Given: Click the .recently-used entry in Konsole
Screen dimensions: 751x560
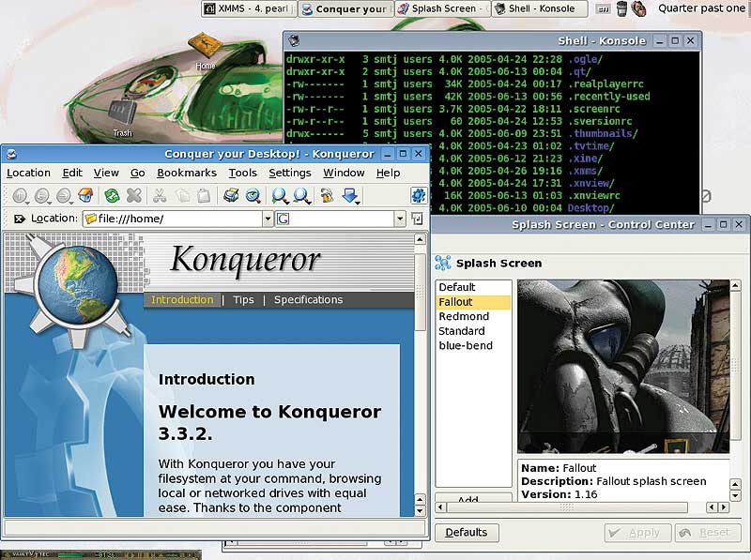Looking at the screenshot, I should 608,97.
